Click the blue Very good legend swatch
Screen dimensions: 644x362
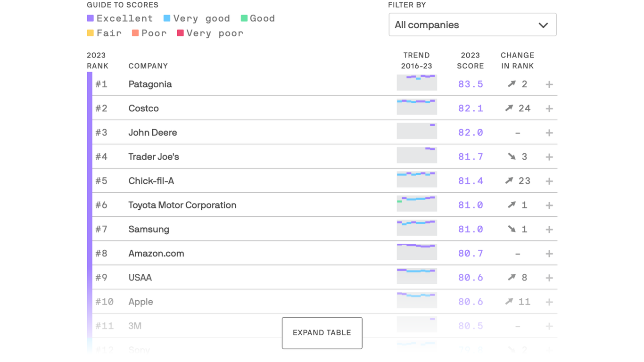pyautogui.click(x=167, y=18)
